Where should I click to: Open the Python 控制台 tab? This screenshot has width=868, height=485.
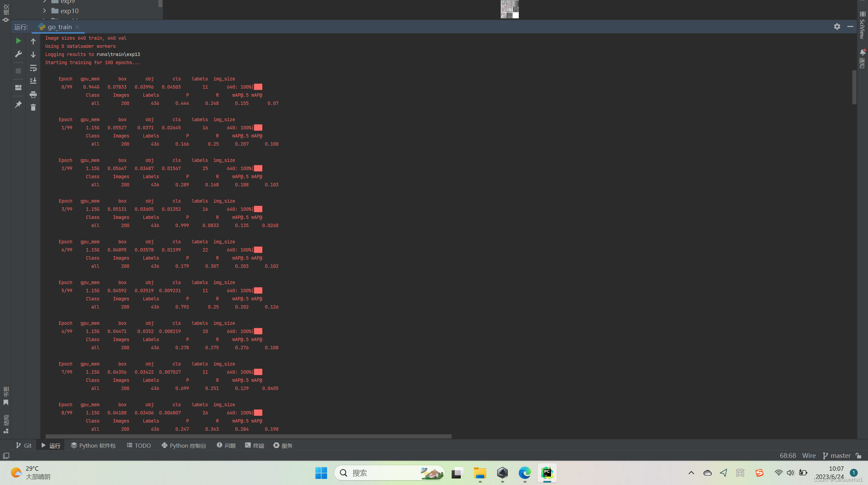coord(184,445)
